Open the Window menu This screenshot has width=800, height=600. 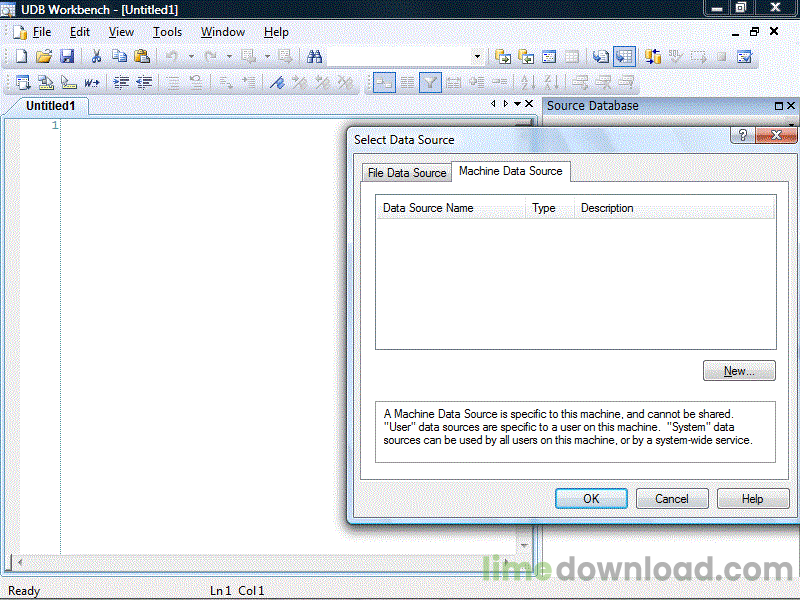click(x=222, y=32)
